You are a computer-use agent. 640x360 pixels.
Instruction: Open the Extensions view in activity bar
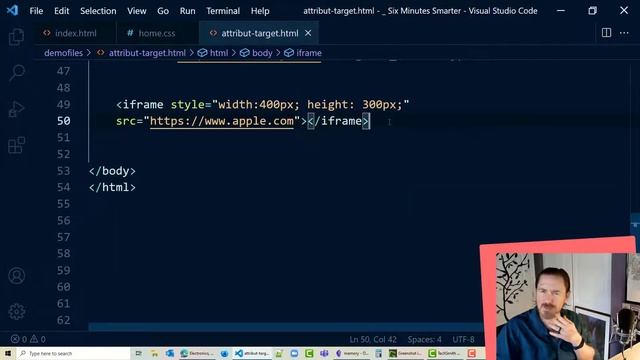click(16, 145)
